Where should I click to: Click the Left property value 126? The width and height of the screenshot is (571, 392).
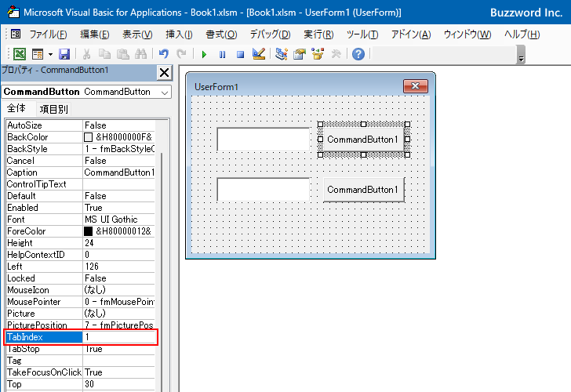tap(119, 267)
